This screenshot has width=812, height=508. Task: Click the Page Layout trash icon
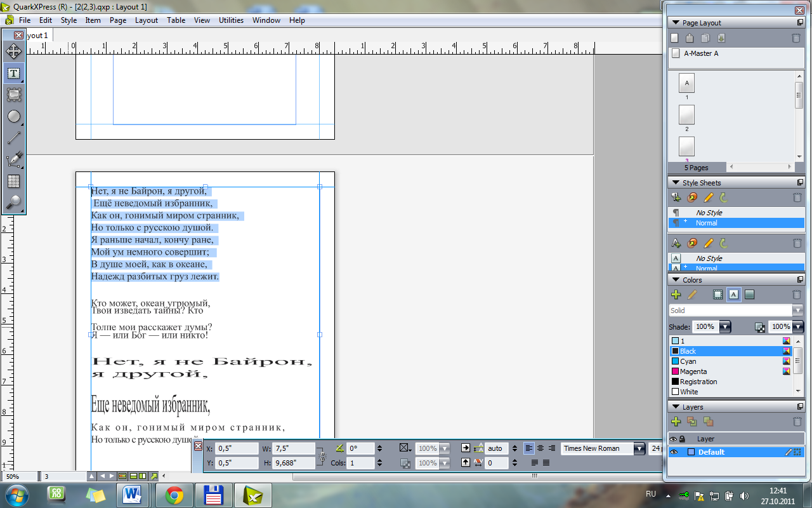click(796, 38)
